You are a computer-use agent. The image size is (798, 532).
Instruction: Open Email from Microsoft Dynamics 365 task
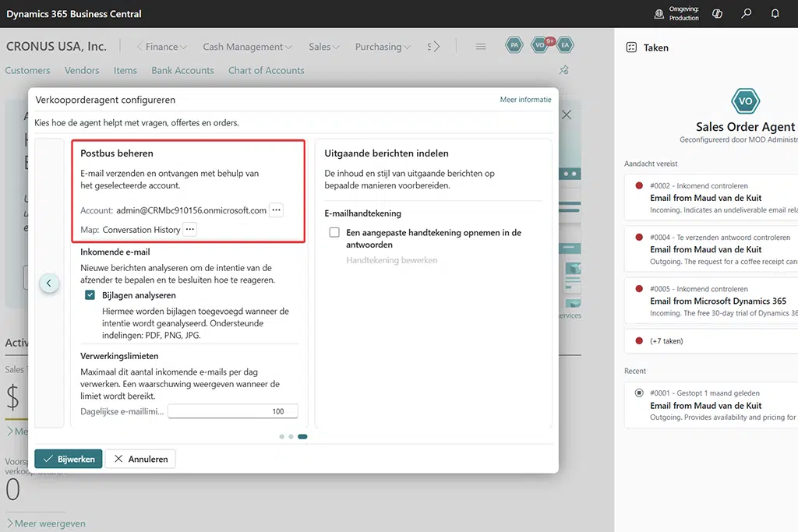[711, 301]
